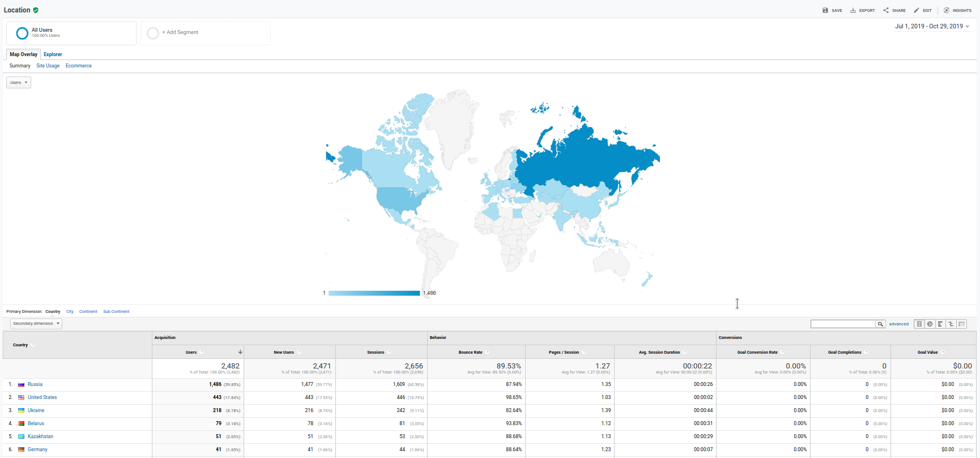
Task: Open the help icon next to Avg. Session Duration
Action: coord(685,352)
